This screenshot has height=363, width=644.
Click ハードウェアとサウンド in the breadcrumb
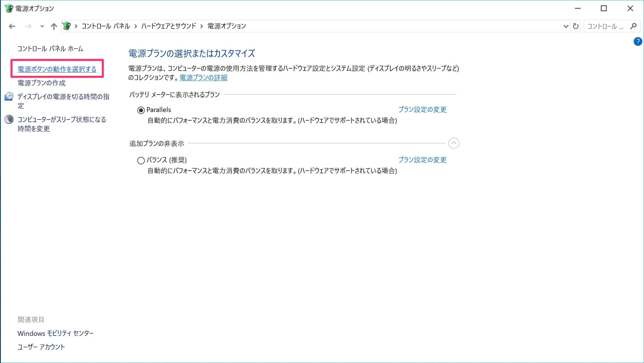tap(169, 26)
